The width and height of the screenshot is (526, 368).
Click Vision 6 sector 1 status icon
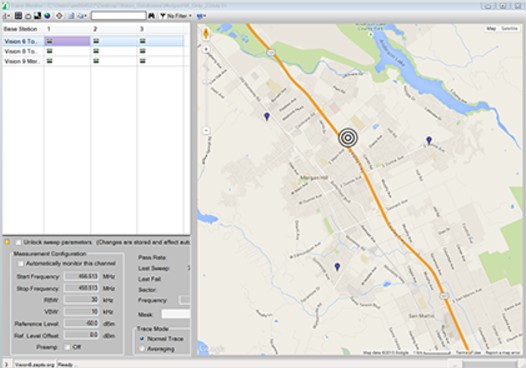50,41
